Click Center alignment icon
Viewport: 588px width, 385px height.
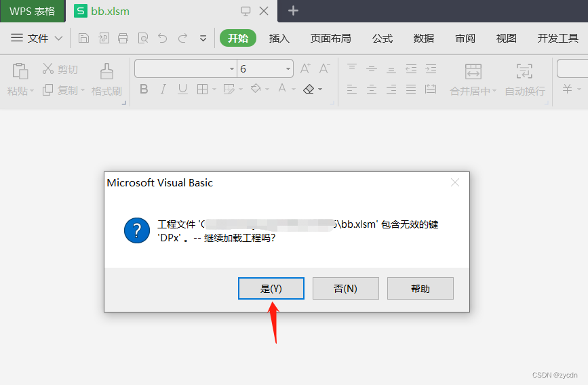372,89
